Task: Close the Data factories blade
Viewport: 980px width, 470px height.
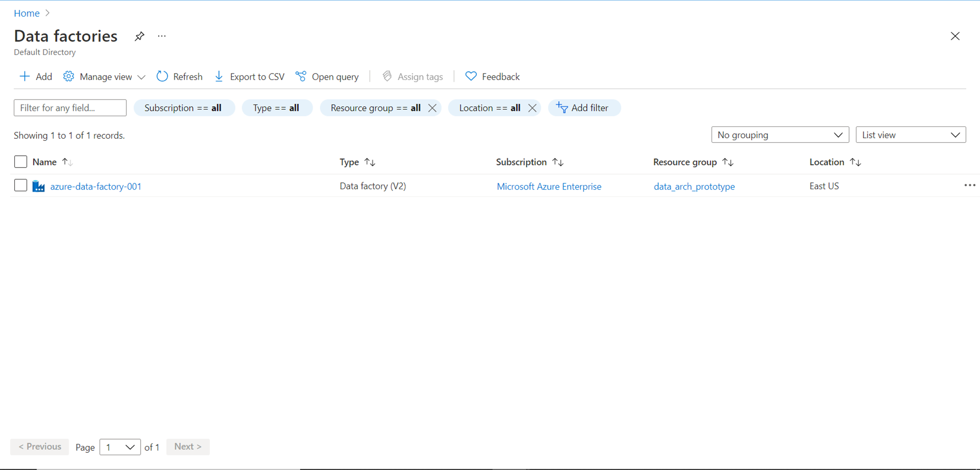Action: (x=955, y=36)
